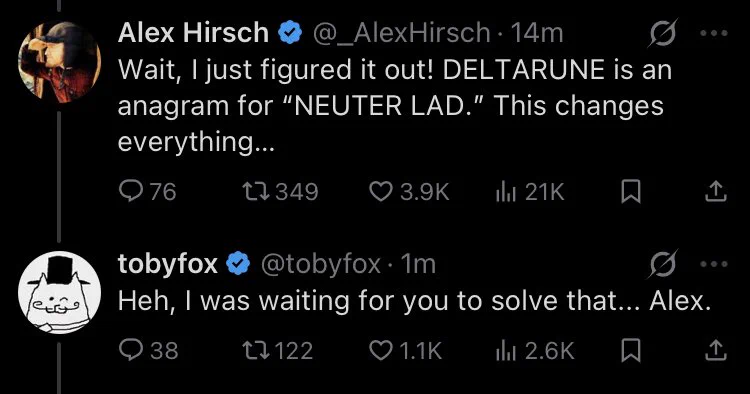Screen dimensions: 750x394
Task: Open Alex Hirsch's profile picture
Action: pyautogui.click(x=60, y=62)
